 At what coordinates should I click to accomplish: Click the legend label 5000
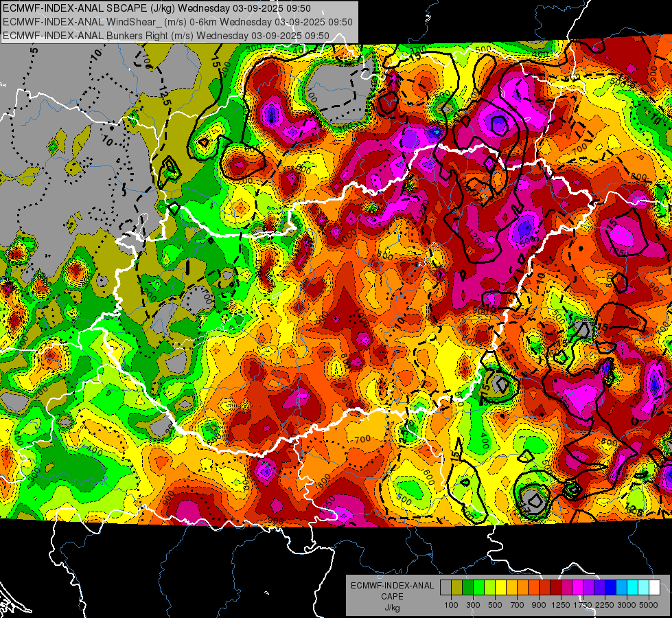point(649,606)
